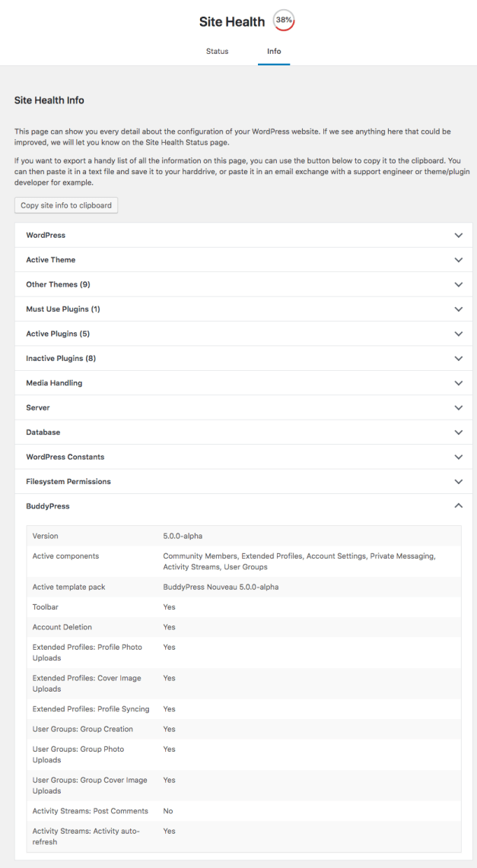Screen dimensions: 477x868
Task: Select the Info tab
Action: pyautogui.click(x=274, y=52)
